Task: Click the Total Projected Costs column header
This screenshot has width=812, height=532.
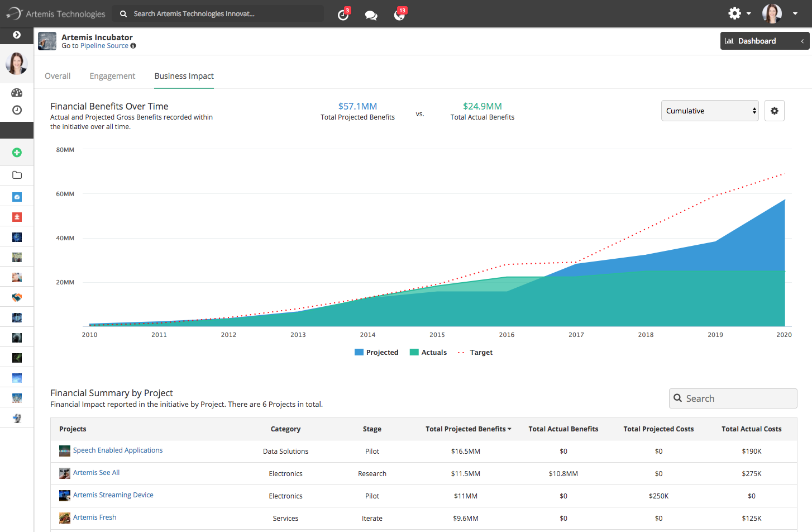Action: coord(658,429)
